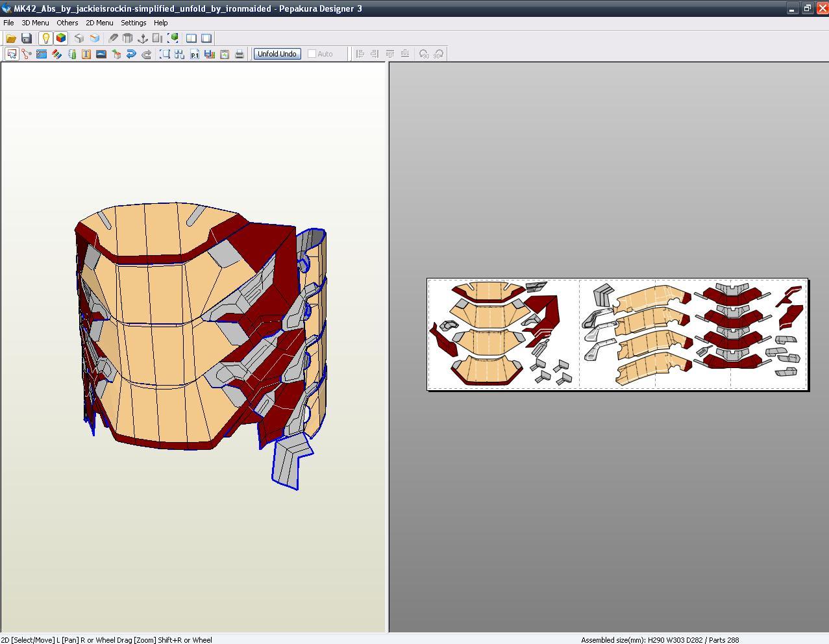The image size is (829, 644).
Task: Click the cube with green arrow icon
Action: point(116,54)
